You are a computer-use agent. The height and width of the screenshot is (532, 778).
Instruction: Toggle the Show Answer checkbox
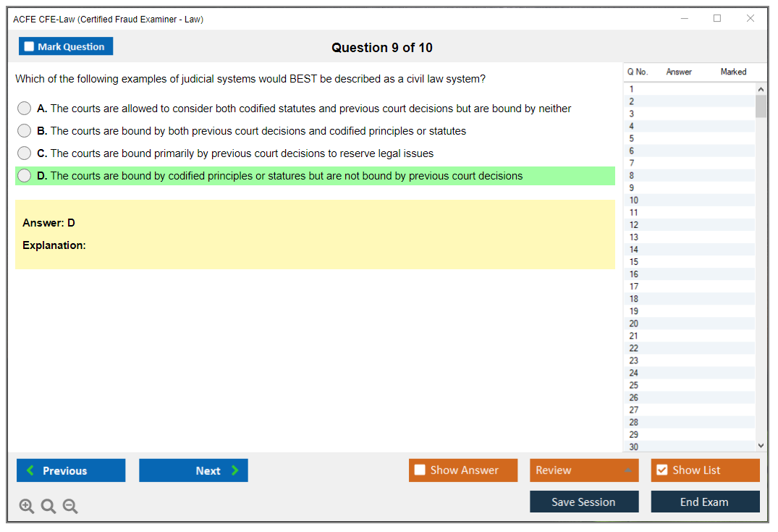click(x=420, y=470)
